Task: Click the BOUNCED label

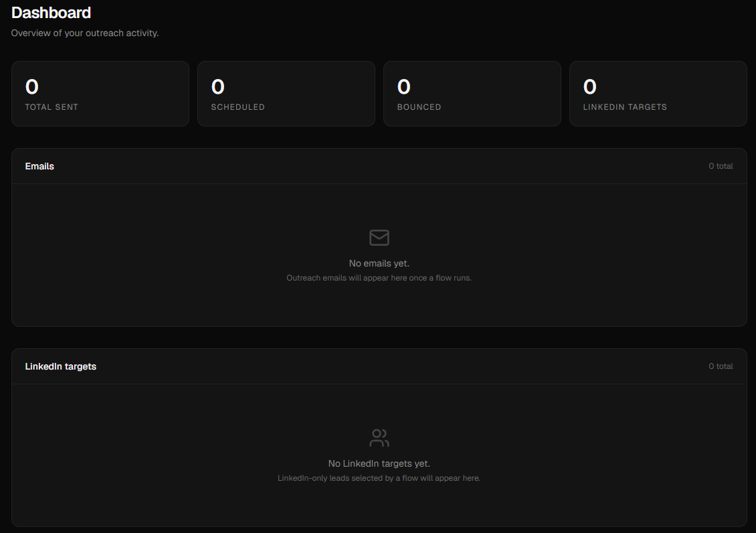Action: 419,107
